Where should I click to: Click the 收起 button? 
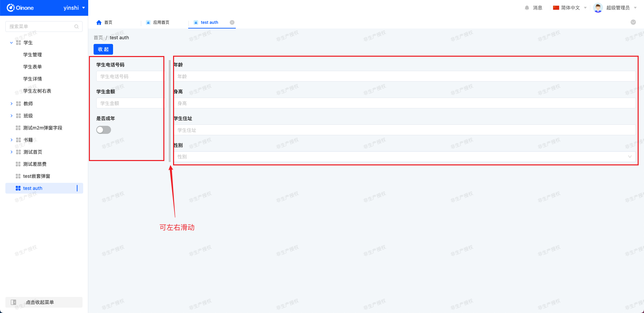coord(103,49)
